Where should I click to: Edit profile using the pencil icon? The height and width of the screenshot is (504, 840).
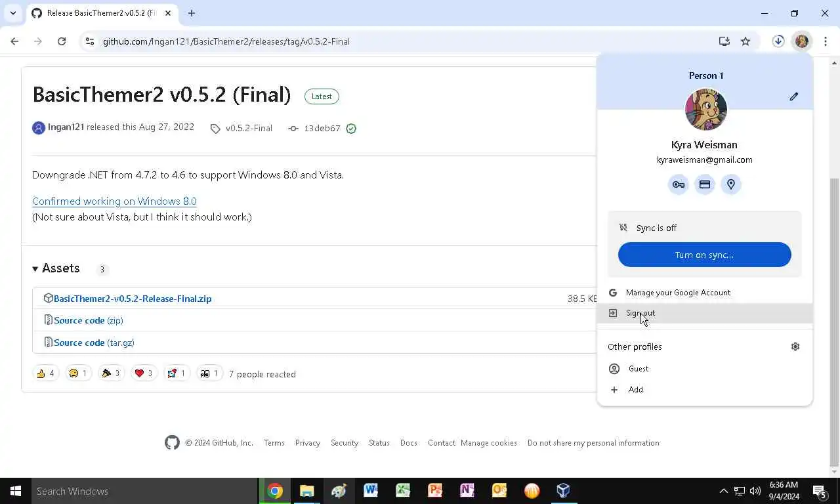click(793, 96)
